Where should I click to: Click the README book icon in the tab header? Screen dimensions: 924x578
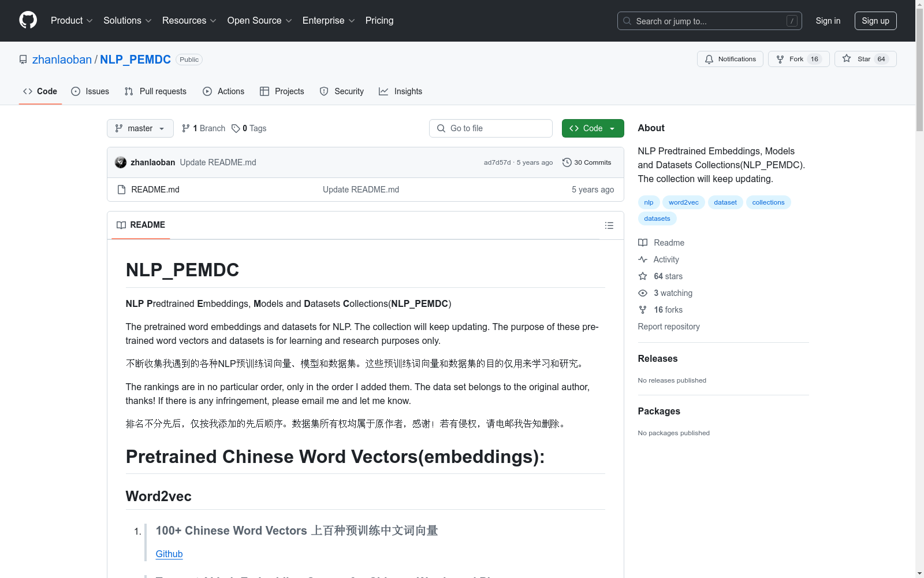(x=121, y=225)
